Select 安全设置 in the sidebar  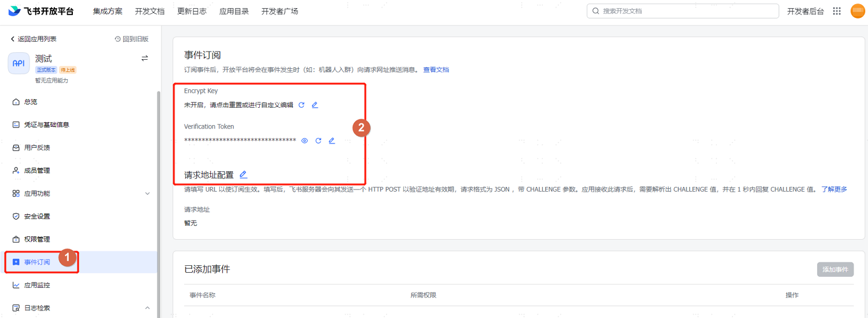point(37,216)
